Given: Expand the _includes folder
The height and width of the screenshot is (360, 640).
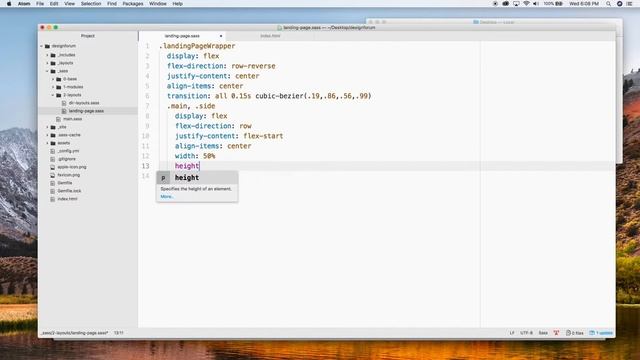Looking at the screenshot, I should pos(47,55).
